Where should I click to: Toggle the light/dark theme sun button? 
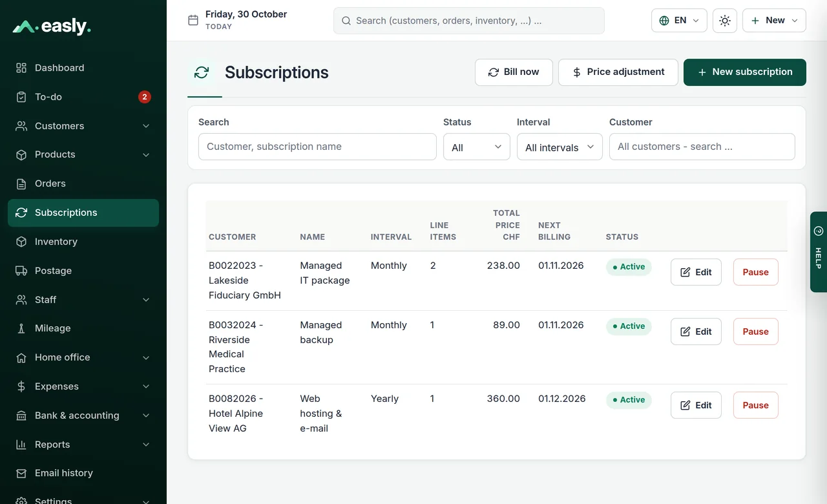pos(725,21)
